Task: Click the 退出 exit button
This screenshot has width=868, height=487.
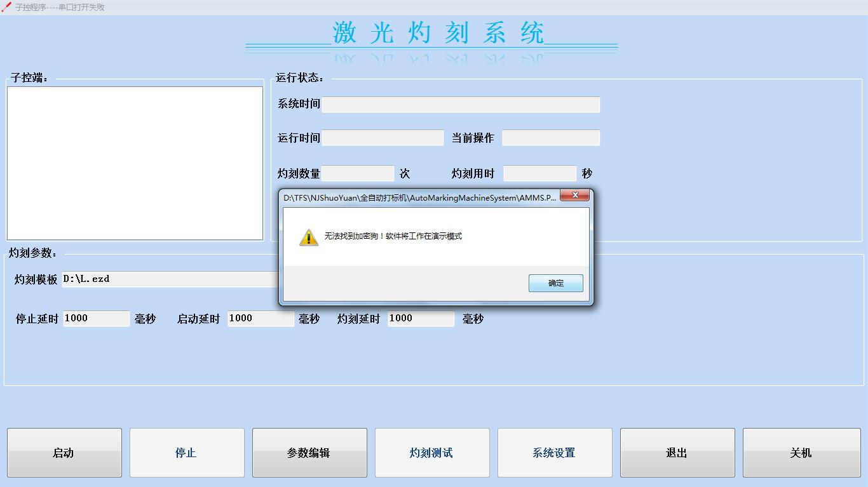Action: pyautogui.click(x=677, y=453)
